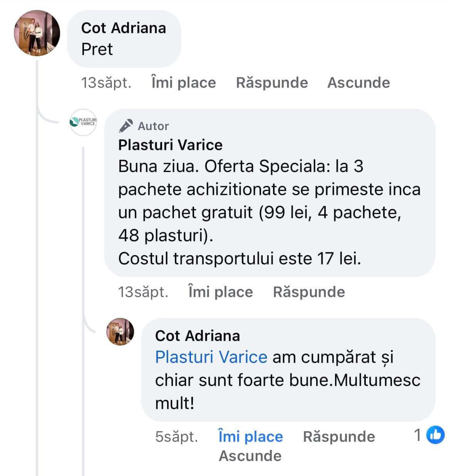
Task: Click the blue thumbs-up reaction icon
Action: [436, 435]
